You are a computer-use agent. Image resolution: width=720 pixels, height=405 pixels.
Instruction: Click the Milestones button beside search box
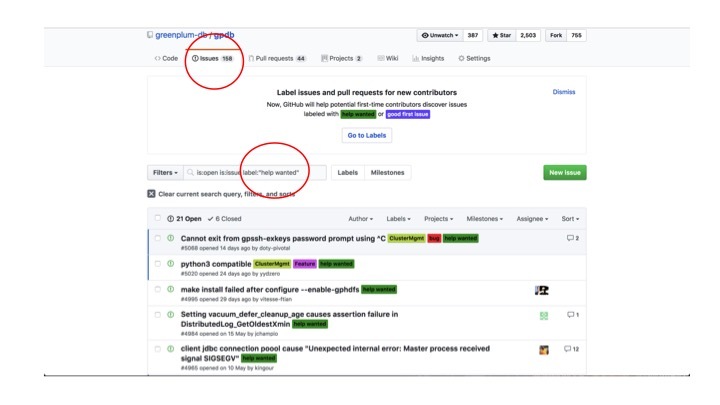point(388,173)
